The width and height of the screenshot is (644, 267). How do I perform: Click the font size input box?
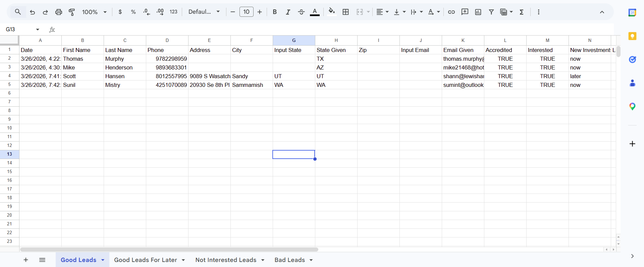click(x=247, y=12)
